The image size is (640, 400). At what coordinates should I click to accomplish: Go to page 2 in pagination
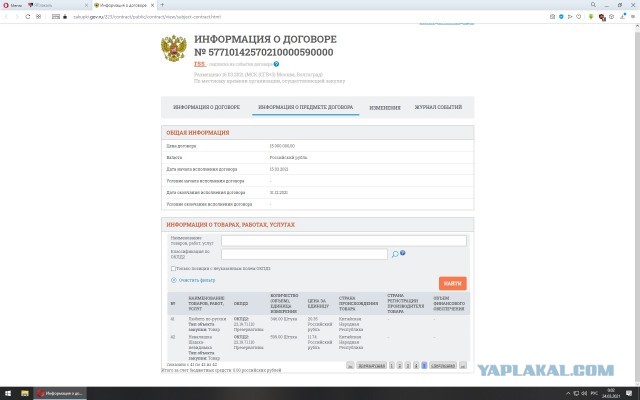point(400,366)
